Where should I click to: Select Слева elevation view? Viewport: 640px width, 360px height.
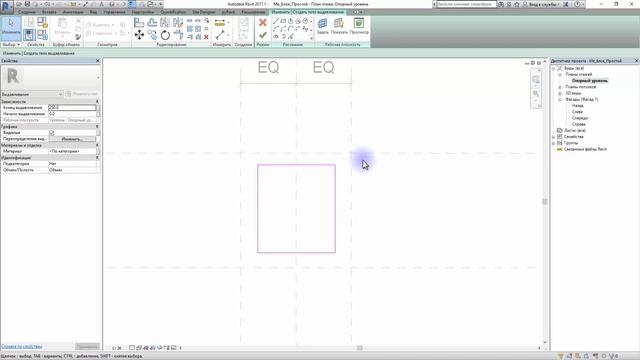click(577, 112)
